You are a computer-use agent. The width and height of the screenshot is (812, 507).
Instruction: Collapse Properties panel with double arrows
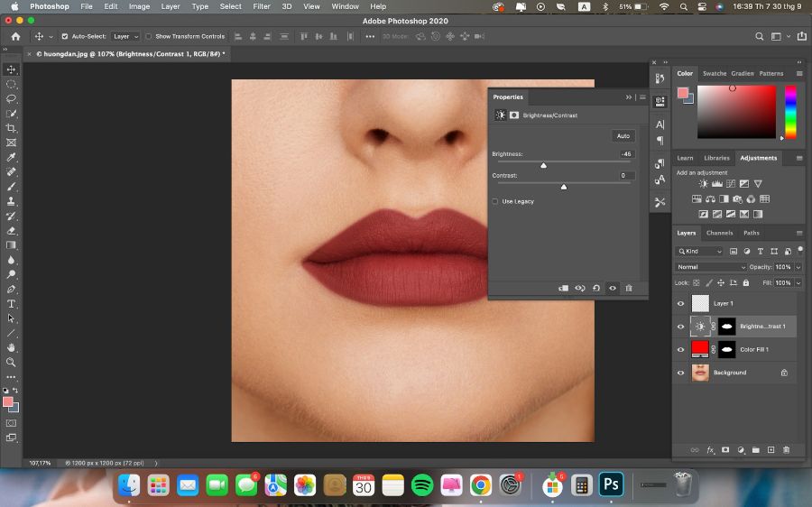629,97
